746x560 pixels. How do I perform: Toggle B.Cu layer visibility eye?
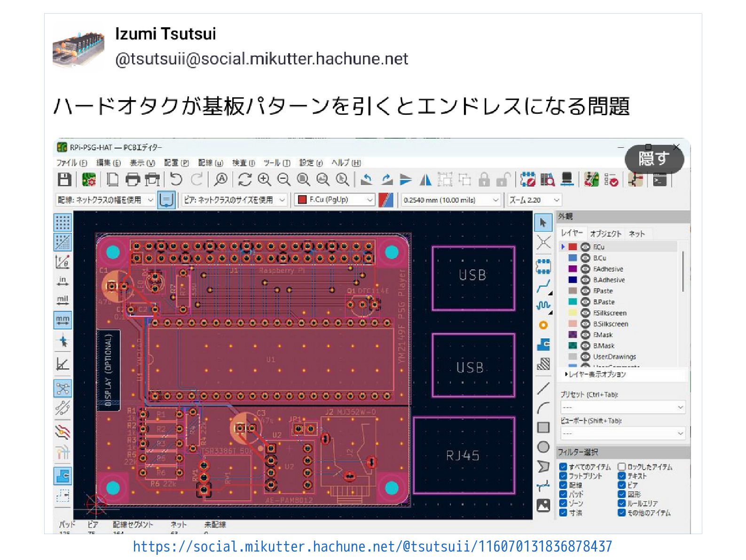(x=585, y=258)
